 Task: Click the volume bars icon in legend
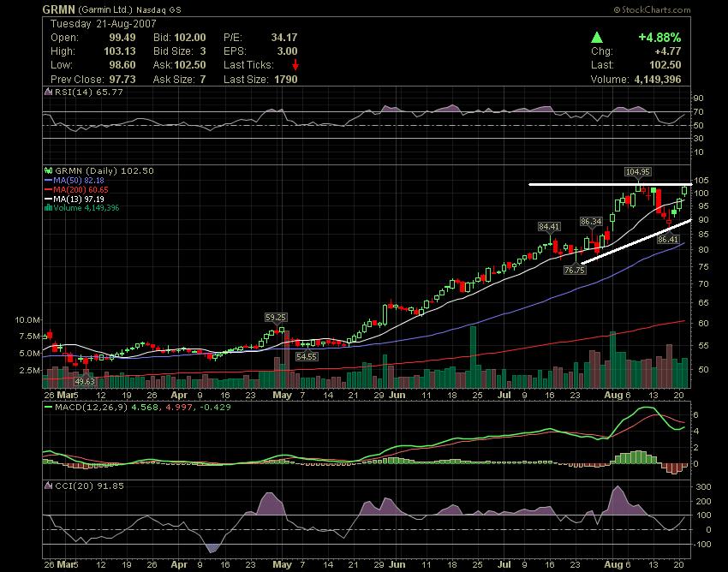(x=48, y=208)
